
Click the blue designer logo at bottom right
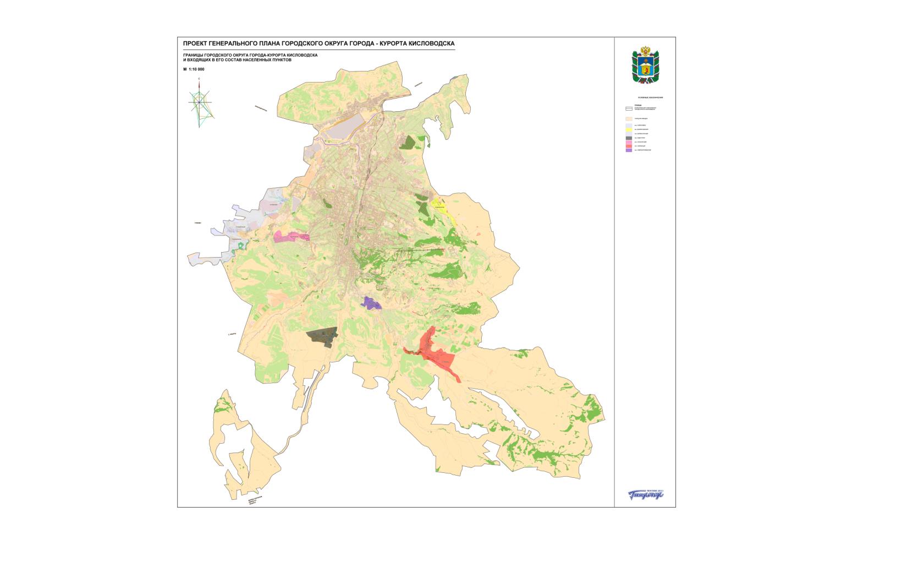pos(646,494)
